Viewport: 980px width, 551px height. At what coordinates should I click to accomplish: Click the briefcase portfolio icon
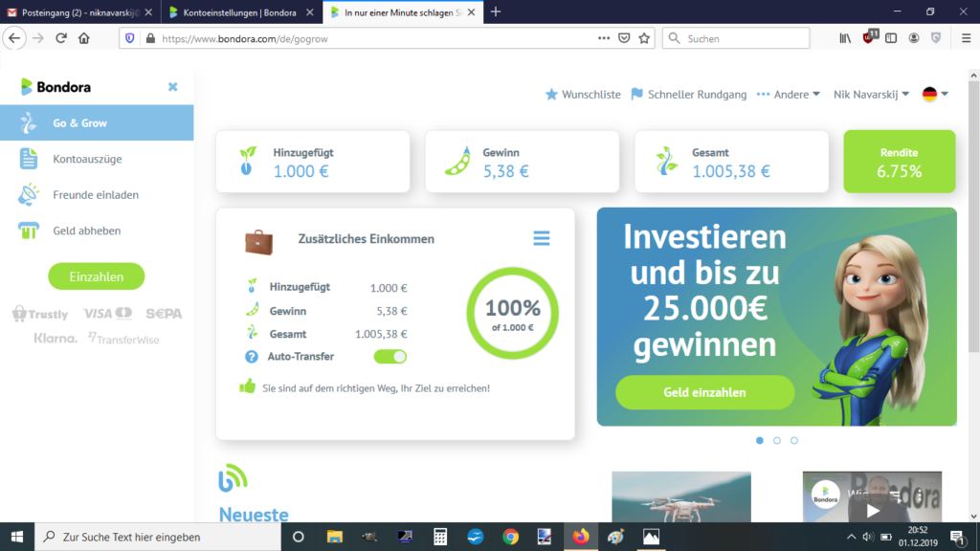coord(258,242)
